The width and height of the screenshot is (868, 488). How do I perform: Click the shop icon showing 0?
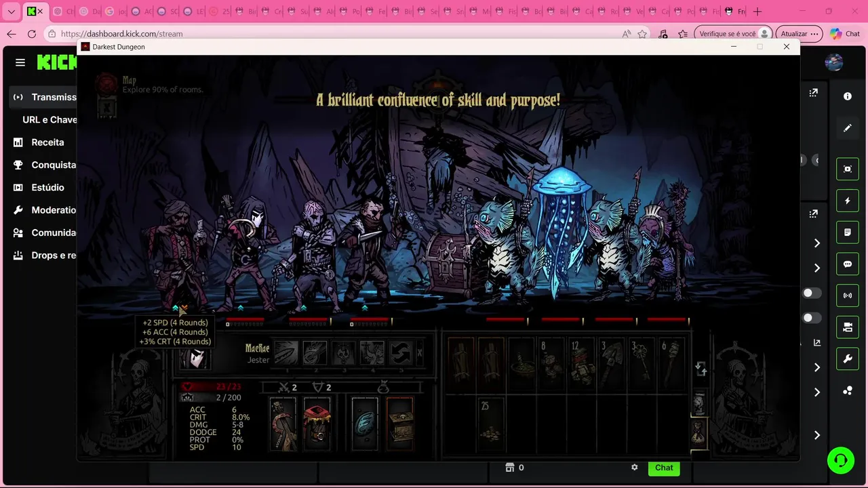(x=510, y=468)
